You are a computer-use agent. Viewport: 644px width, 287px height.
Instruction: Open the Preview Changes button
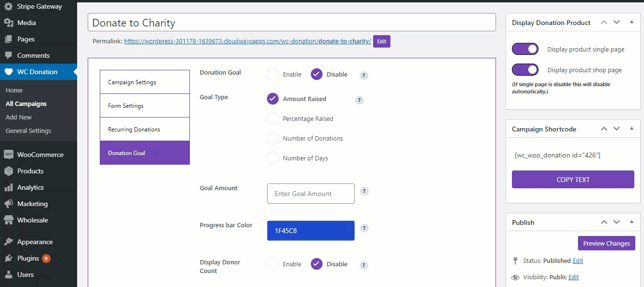pyautogui.click(x=606, y=243)
